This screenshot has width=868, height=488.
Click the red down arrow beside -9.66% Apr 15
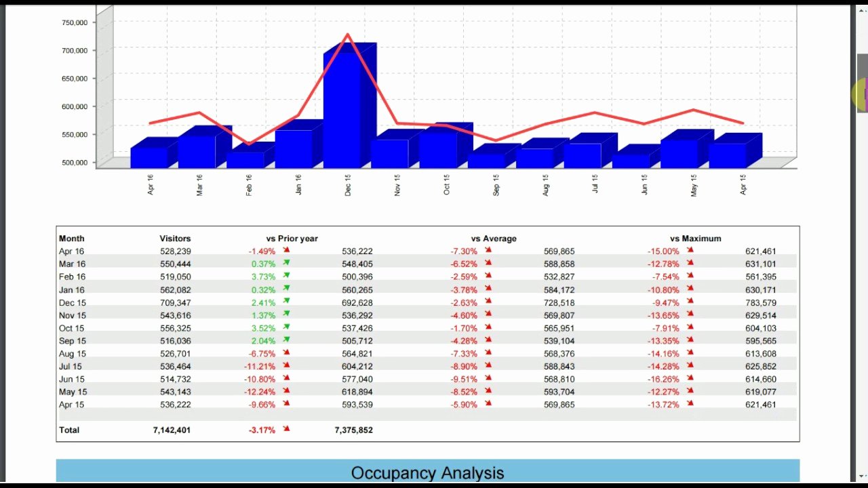pyautogui.click(x=286, y=404)
